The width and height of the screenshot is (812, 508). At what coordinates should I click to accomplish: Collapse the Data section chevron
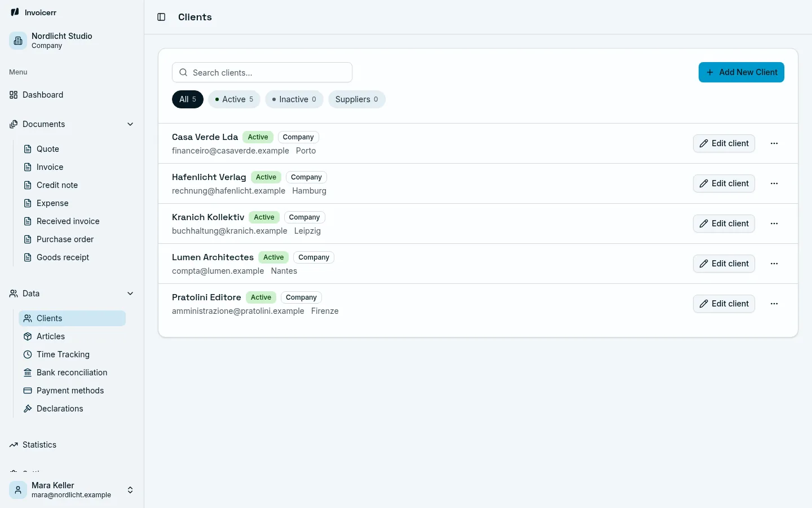[x=130, y=294]
